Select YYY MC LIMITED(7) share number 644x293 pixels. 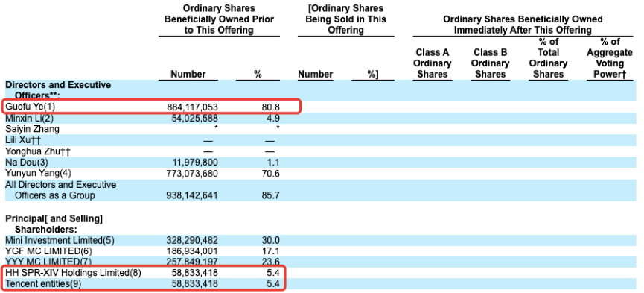pyautogui.click(x=192, y=262)
